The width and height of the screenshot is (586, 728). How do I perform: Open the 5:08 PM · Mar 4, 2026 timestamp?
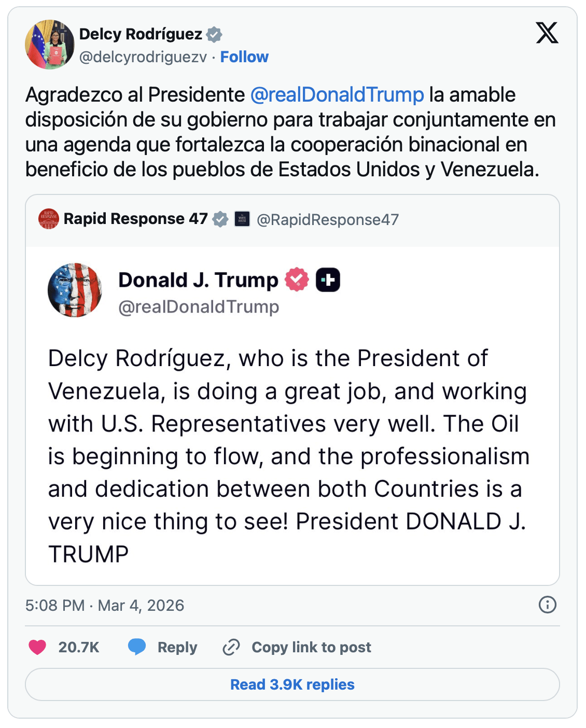[105, 605]
